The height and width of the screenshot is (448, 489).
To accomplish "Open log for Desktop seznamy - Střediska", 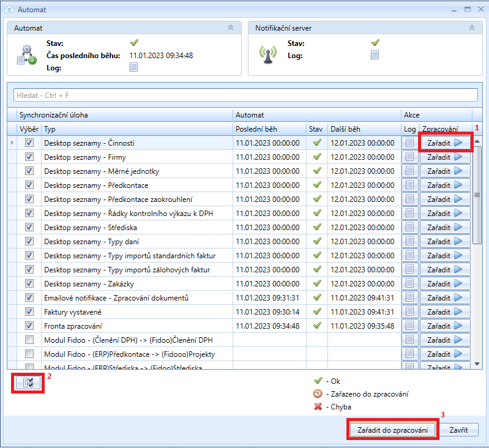I will coord(409,227).
